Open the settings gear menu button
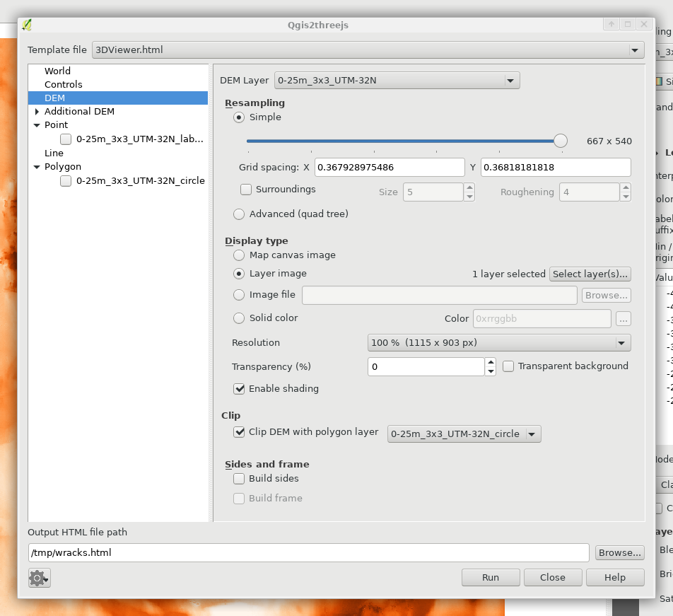 click(x=39, y=578)
